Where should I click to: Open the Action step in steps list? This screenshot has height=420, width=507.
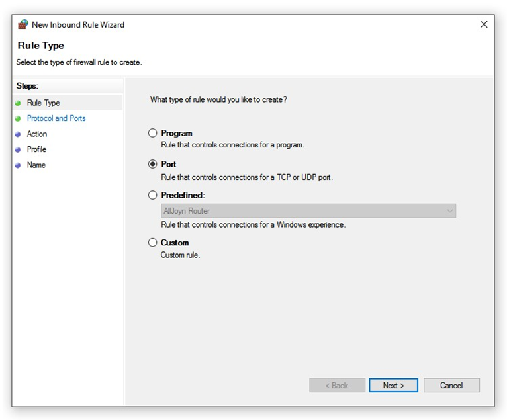pyautogui.click(x=37, y=134)
